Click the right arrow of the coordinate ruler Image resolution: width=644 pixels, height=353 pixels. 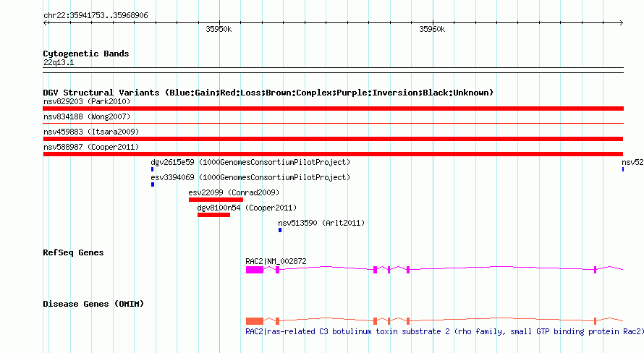click(622, 22)
